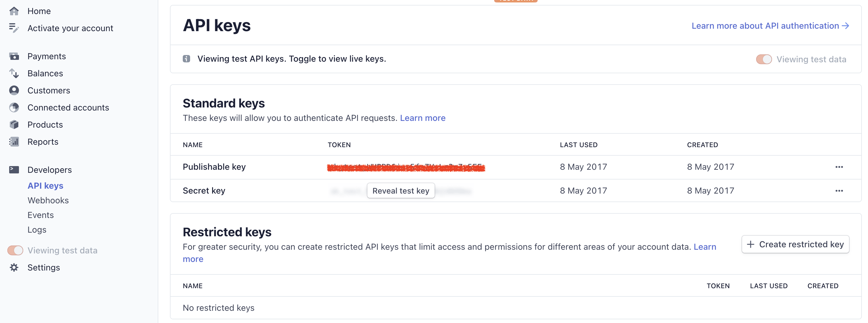Open Customers section
The height and width of the screenshot is (323, 868).
click(x=49, y=90)
